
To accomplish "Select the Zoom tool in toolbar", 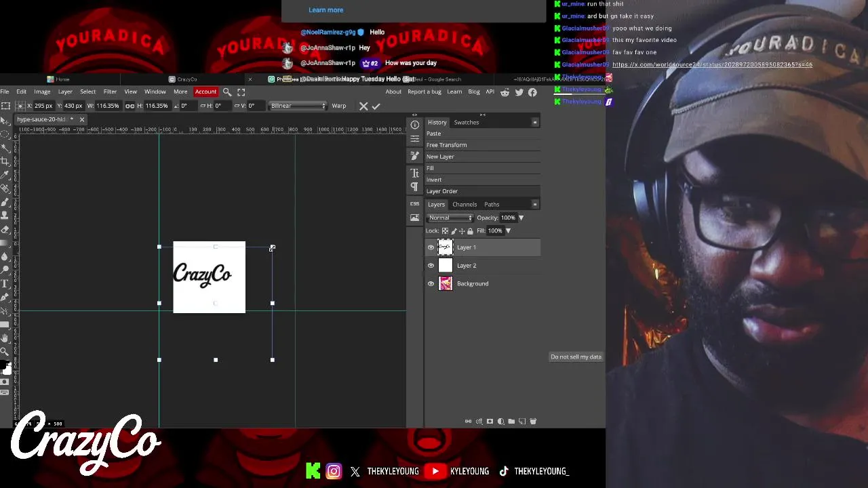I will (5, 351).
